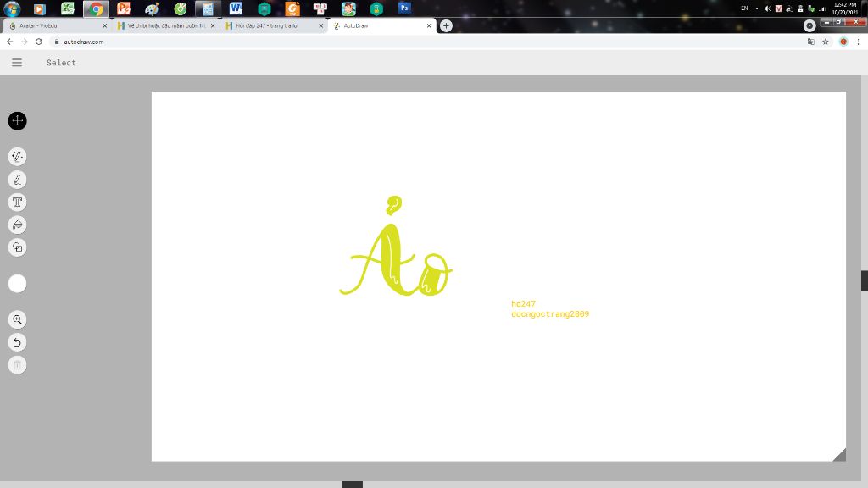The width and height of the screenshot is (868, 488).
Task: Open Cốc Cốc browser from the taskbar
Action: pyautogui.click(x=180, y=8)
